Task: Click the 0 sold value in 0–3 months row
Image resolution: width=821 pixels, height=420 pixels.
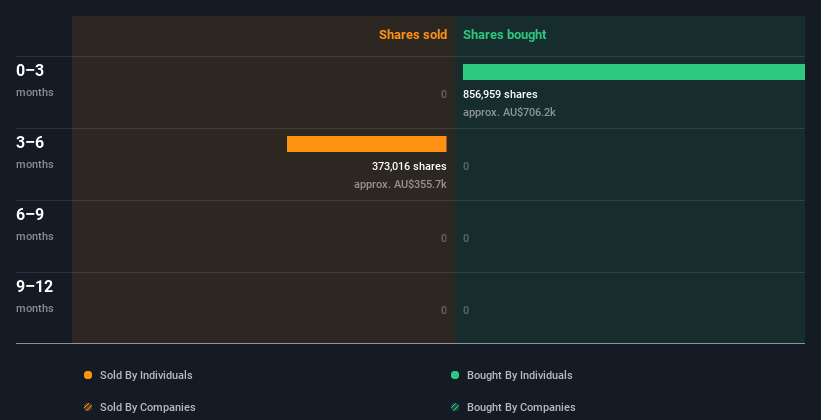Action: click(444, 94)
